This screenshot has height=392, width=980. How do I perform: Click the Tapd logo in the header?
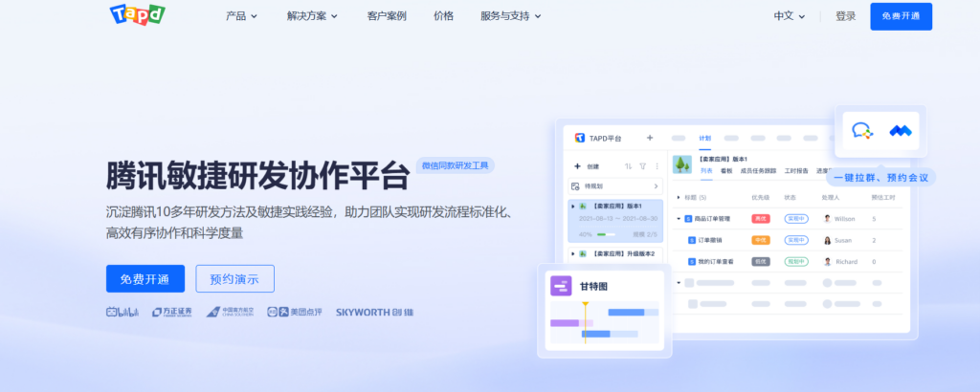click(138, 14)
